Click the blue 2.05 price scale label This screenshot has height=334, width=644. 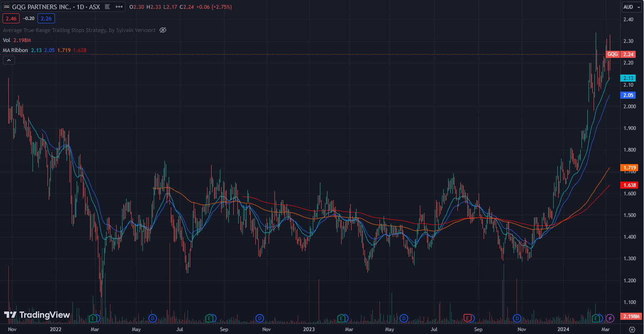(x=628, y=95)
